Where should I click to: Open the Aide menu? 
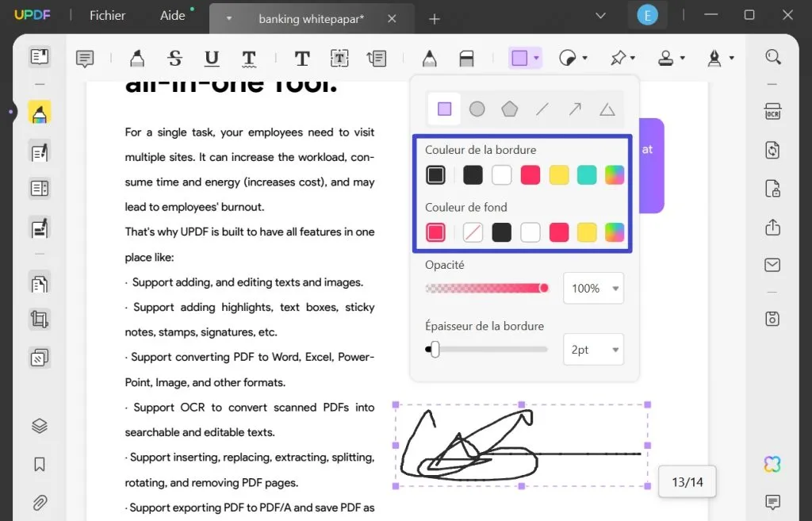coord(172,16)
